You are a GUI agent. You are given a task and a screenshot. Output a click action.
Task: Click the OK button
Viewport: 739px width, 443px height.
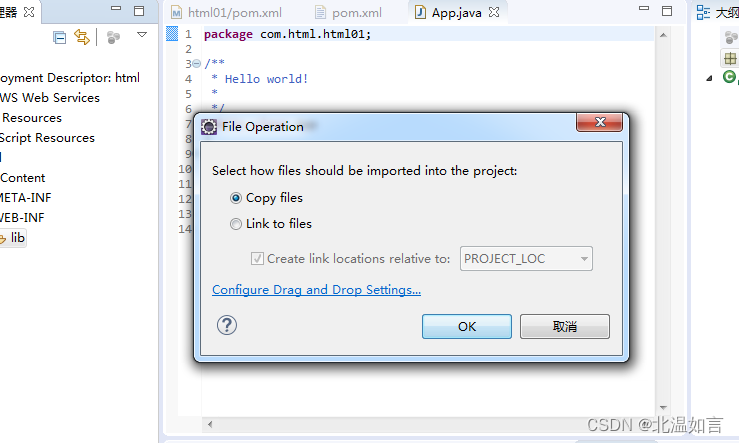[x=467, y=326]
